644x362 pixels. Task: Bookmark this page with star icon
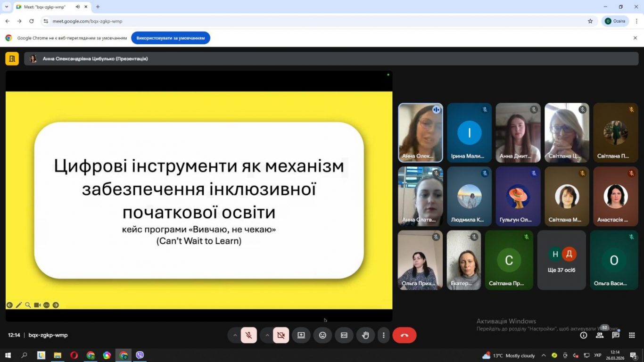(x=590, y=21)
